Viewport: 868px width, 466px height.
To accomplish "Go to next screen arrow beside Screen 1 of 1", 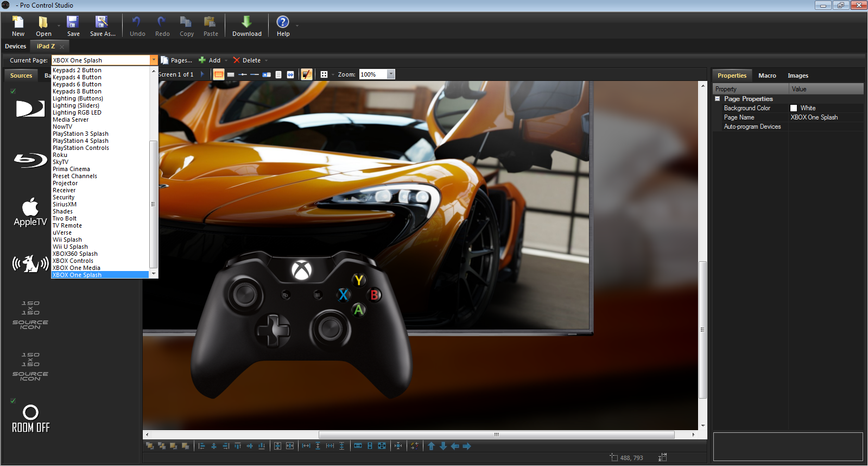I will (x=202, y=74).
